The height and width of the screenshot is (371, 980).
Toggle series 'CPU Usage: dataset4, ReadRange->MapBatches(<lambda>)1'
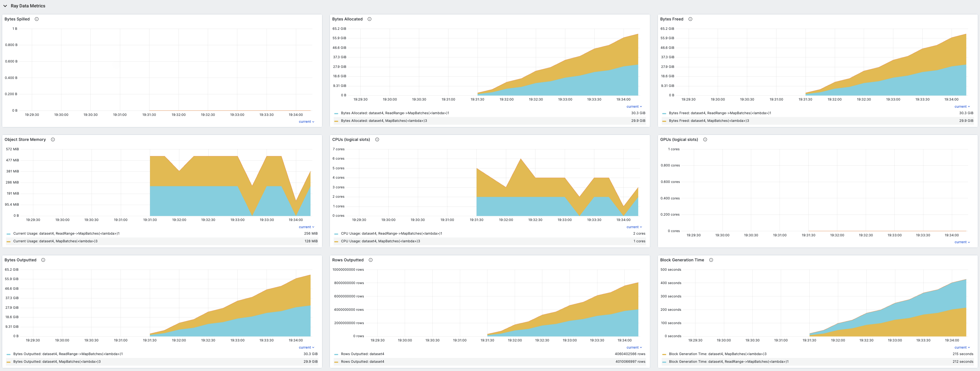(x=391, y=234)
